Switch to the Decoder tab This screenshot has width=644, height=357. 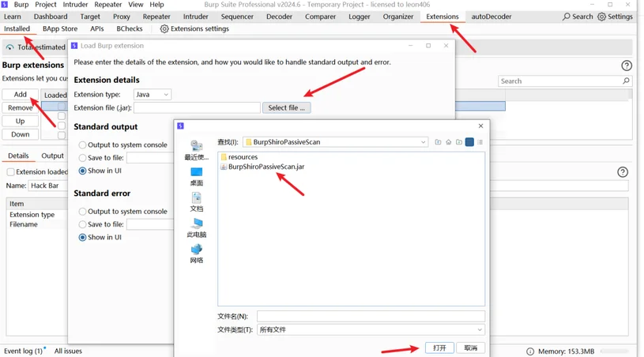click(x=279, y=17)
